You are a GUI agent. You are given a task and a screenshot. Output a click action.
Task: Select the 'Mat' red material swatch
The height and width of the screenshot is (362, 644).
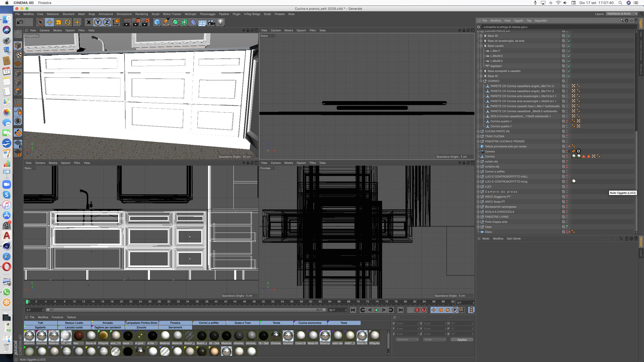click(x=78, y=336)
